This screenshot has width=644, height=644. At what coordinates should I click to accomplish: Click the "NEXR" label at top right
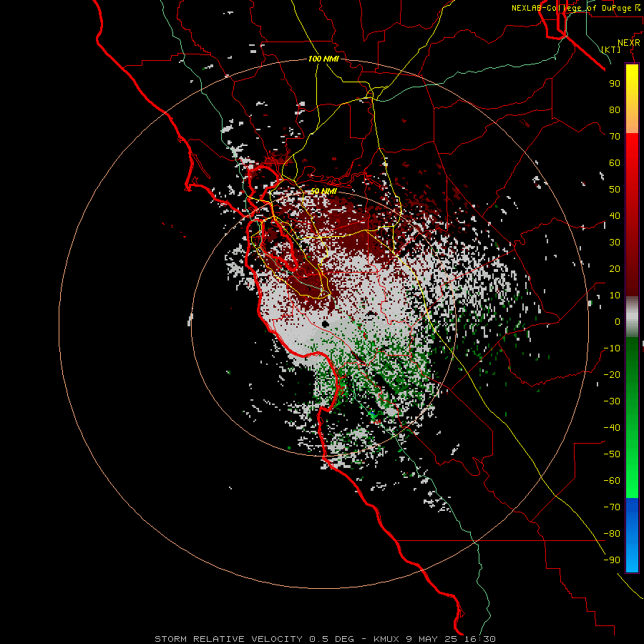[629, 43]
